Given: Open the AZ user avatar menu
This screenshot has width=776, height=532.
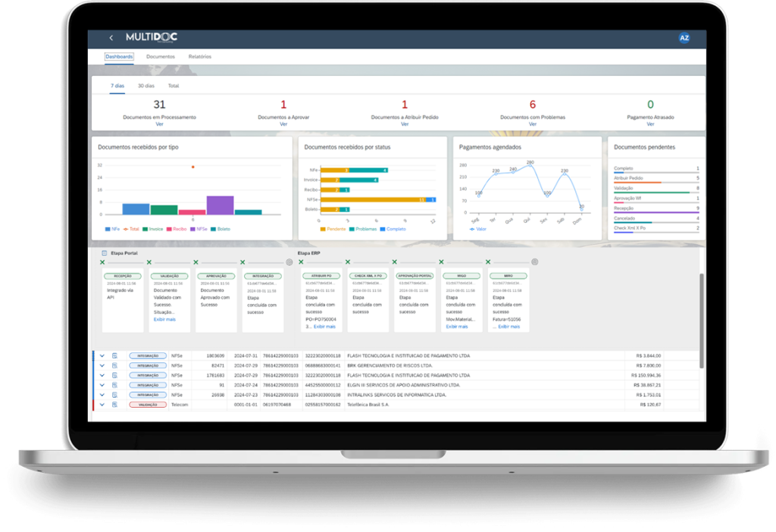Looking at the screenshot, I should coord(684,38).
